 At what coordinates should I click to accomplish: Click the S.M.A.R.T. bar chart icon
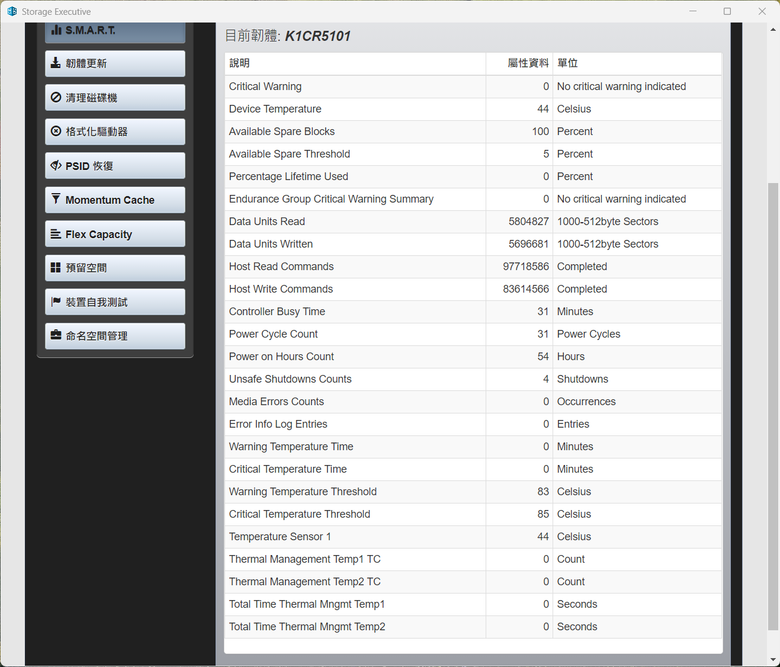click(x=56, y=30)
